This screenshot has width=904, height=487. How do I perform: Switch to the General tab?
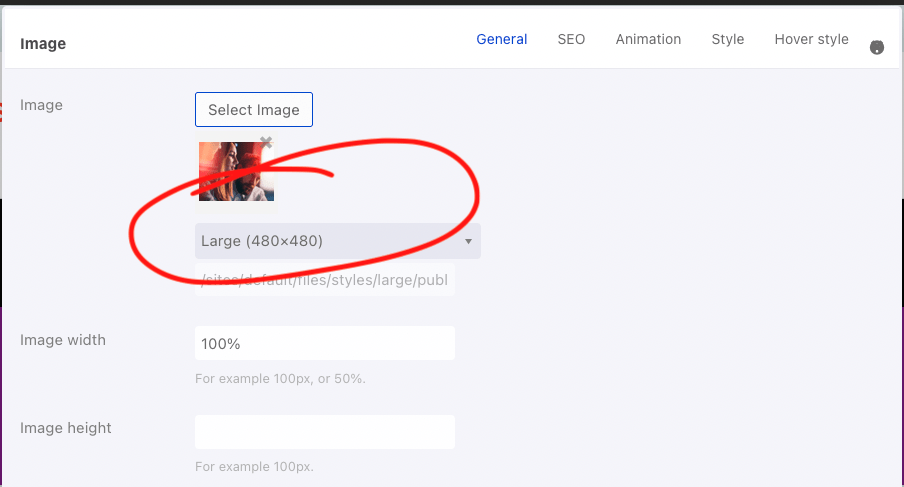[501, 39]
